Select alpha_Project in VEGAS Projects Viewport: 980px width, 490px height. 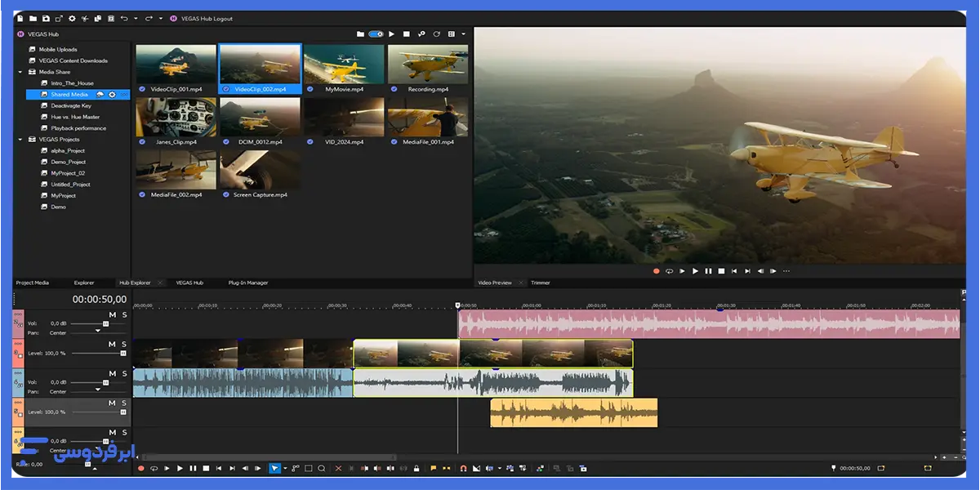point(68,151)
